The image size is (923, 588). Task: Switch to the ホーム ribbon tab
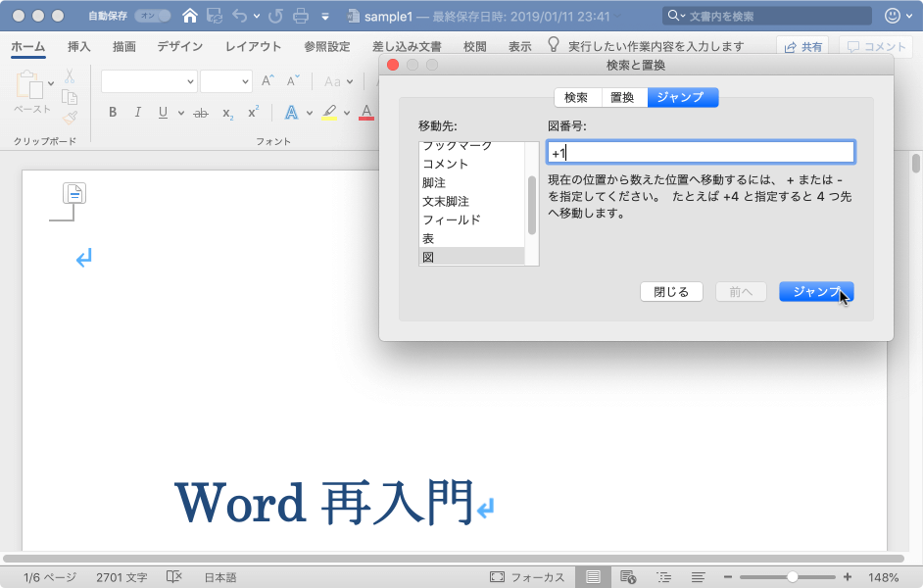tap(28, 46)
